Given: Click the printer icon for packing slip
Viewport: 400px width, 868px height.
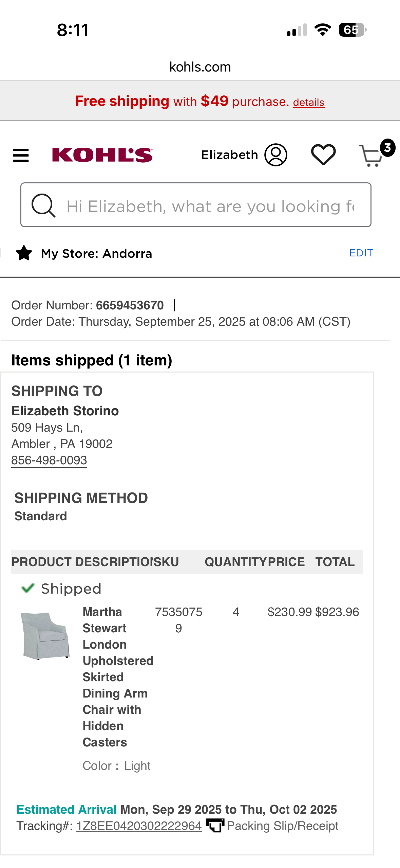Looking at the screenshot, I should click(215, 826).
